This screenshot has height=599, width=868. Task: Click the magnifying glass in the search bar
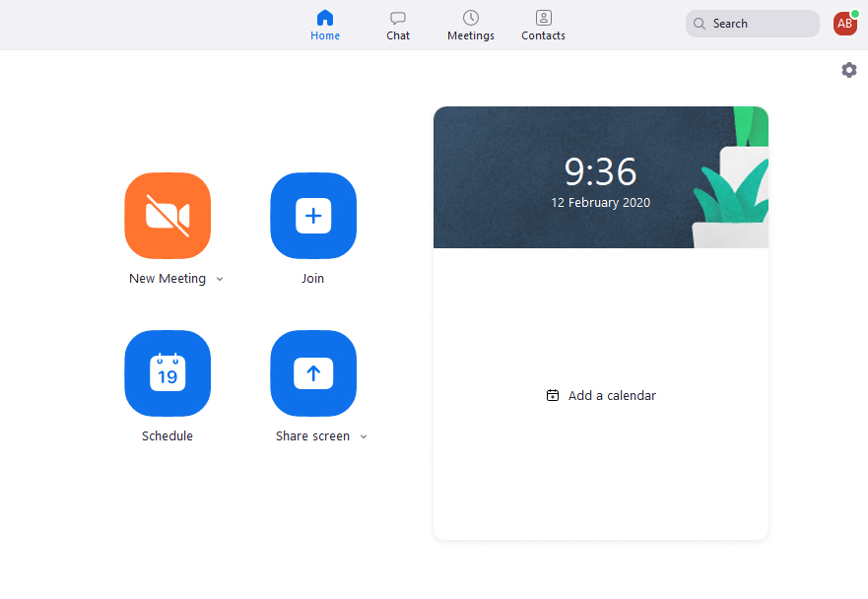click(700, 23)
